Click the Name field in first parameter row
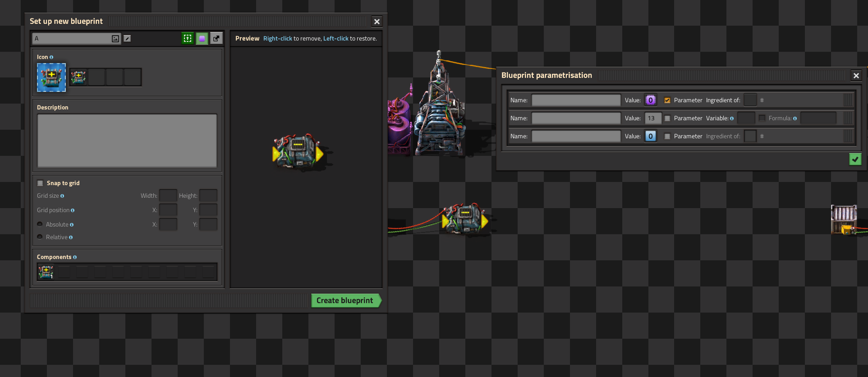The width and height of the screenshot is (868, 377). (x=576, y=100)
